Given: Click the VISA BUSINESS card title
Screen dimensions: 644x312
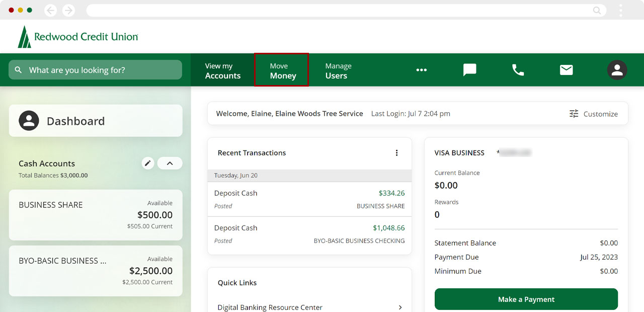Looking at the screenshot, I should pos(459,152).
